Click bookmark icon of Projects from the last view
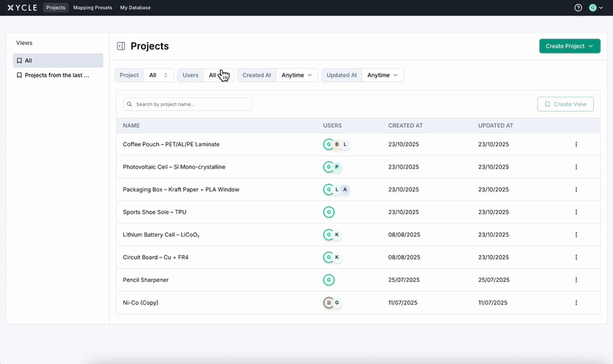Viewport: 613px width, 364px height. pyautogui.click(x=19, y=75)
